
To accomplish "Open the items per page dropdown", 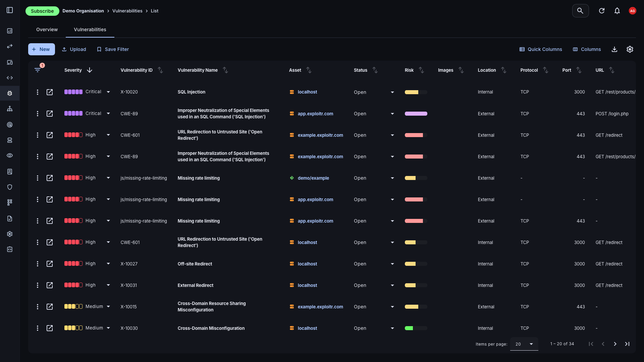I will 524,344.
